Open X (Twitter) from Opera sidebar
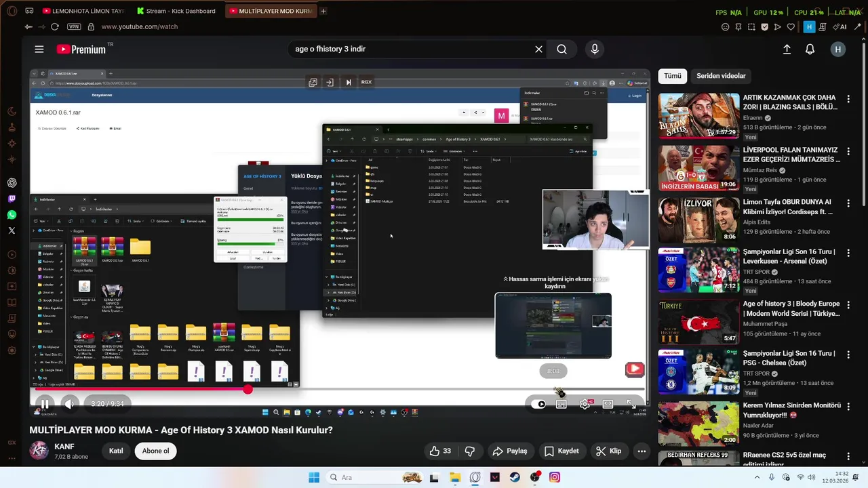Image resolution: width=868 pixels, height=488 pixels. [x=12, y=230]
